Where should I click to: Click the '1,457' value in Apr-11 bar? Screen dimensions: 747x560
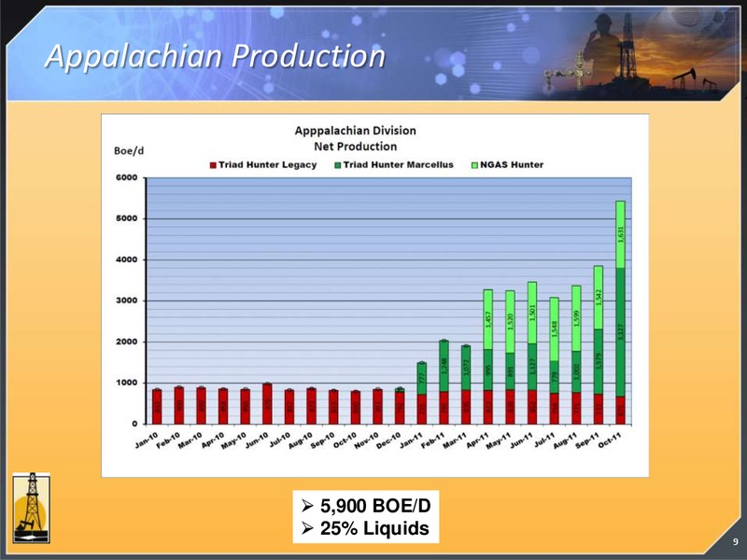pos(488,319)
